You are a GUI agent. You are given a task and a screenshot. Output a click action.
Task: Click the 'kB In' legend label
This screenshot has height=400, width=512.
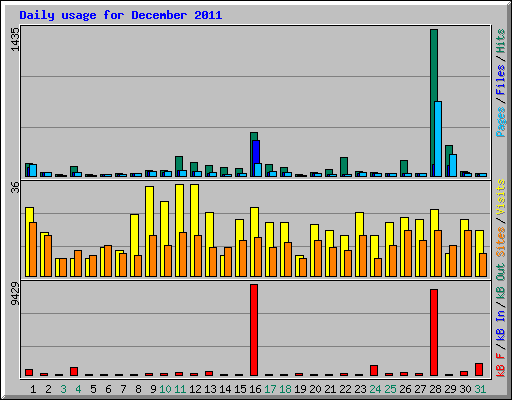pos(500,324)
